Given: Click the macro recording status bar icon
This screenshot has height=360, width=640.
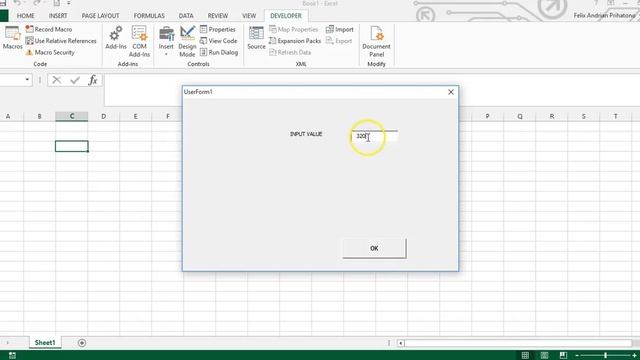Looking at the screenshot, I should (x=12, y=356).
